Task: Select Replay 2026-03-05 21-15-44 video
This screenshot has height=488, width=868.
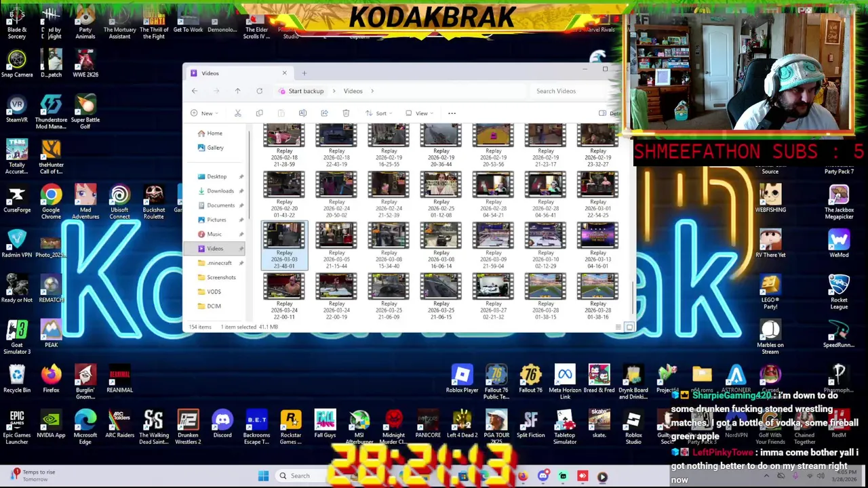Action: (337, 246)
